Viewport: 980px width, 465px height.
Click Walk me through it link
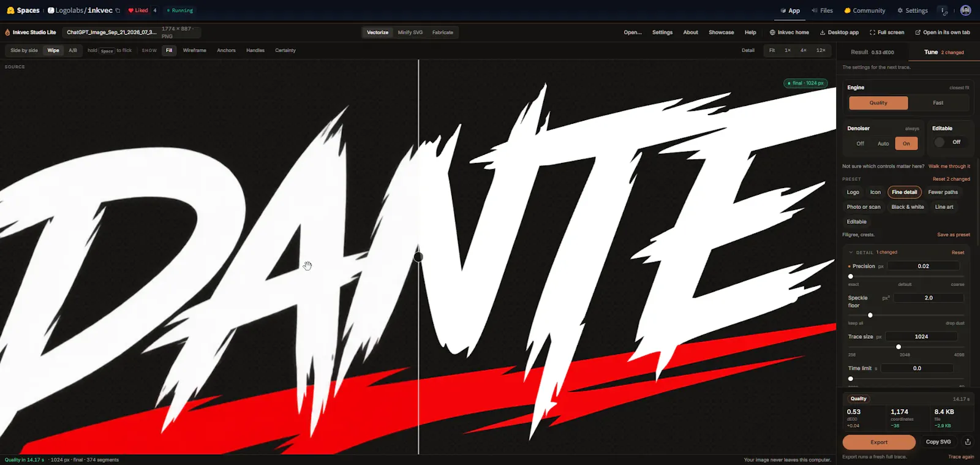tap(949, 166)
